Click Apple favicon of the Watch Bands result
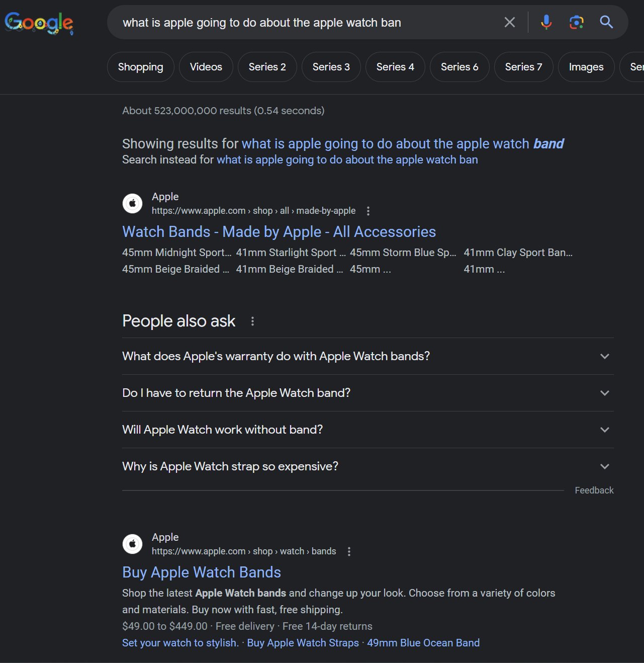The image size is (644, 663). coord(133,203)
